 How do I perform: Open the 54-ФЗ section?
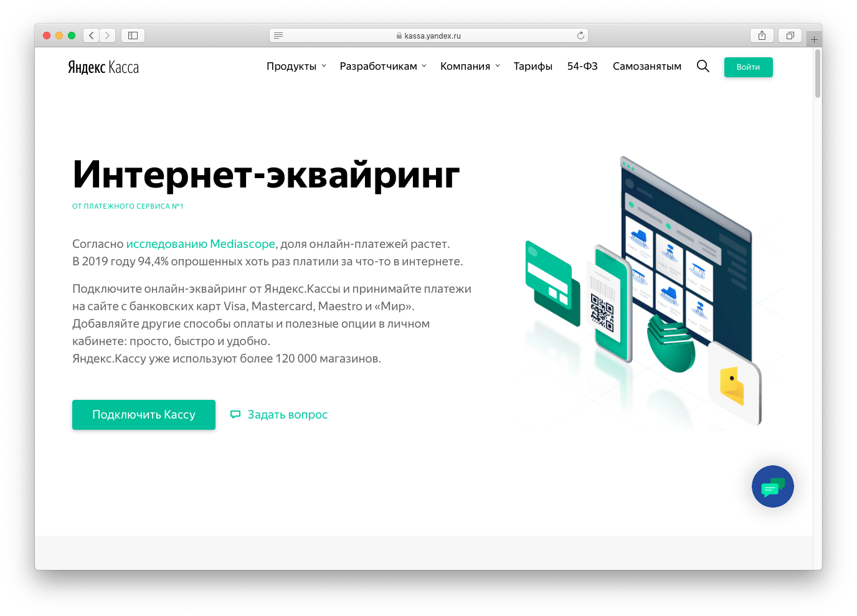click(x=582, y=66)
